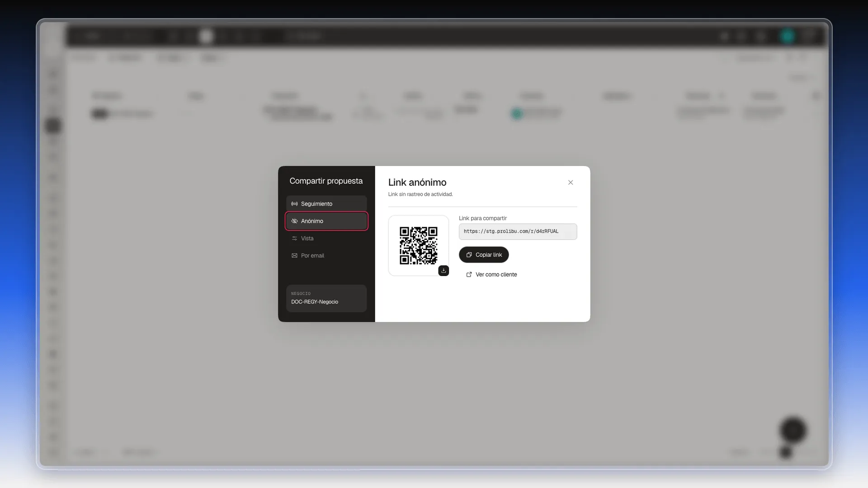
Task: Switch to the Vista option
Action: coord(326,238)
